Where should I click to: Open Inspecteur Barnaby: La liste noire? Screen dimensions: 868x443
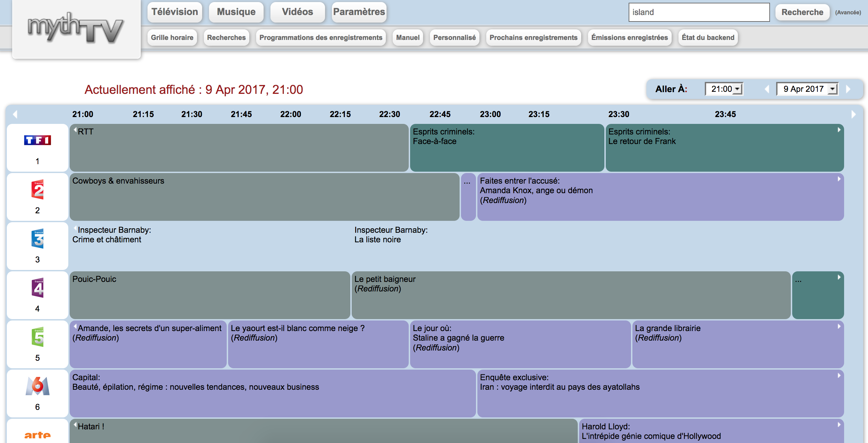pos(598,246)
